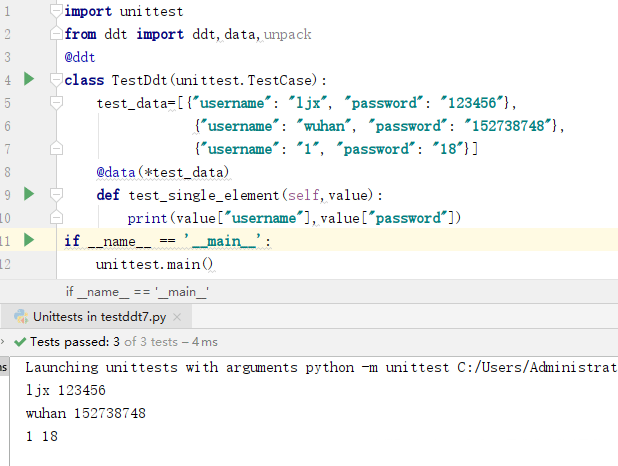
Task: Click run arrow beside the __main__ check
Action: (29, 240)
